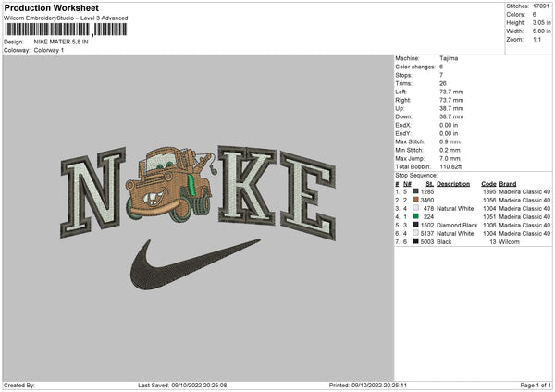Click the barcode under the worksheet title
Image resolution: width=555 pixels, height=392 pixels.
(66, 30)
